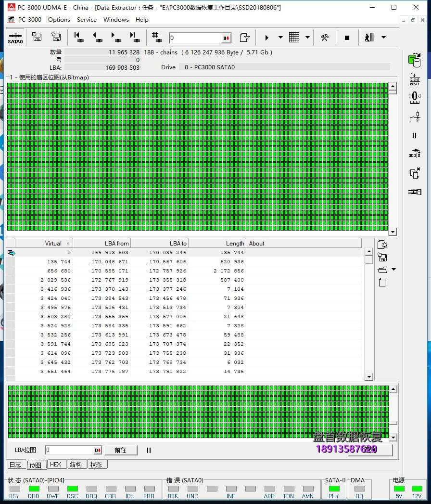Click the green drive icon in right sidebar

point(414,60)
